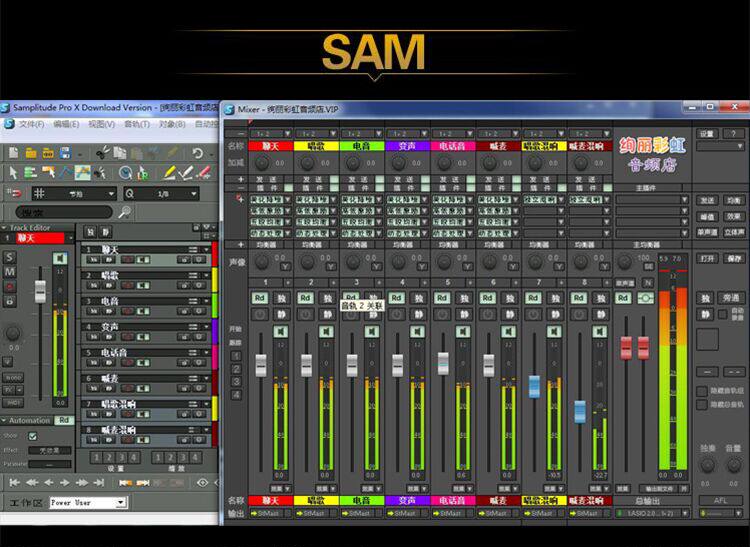Select the zoom magnifier mouse tool
Viewport: 750px width, 547px height.
tap(126, 173)
